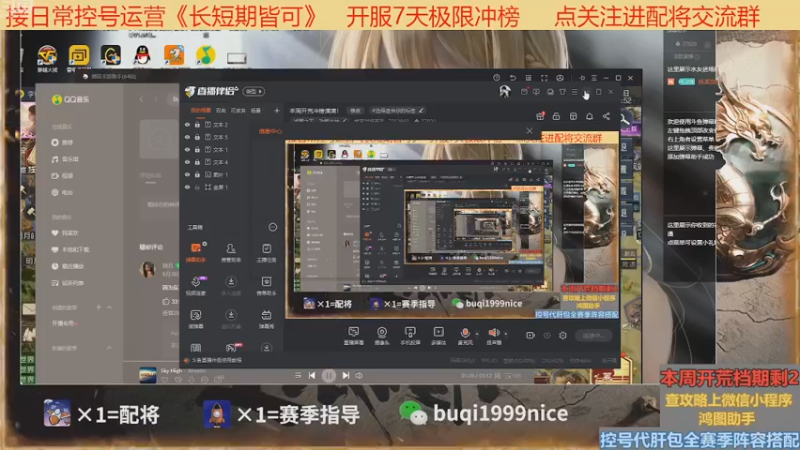Close the 信息中心 panel

coord(529,131)
